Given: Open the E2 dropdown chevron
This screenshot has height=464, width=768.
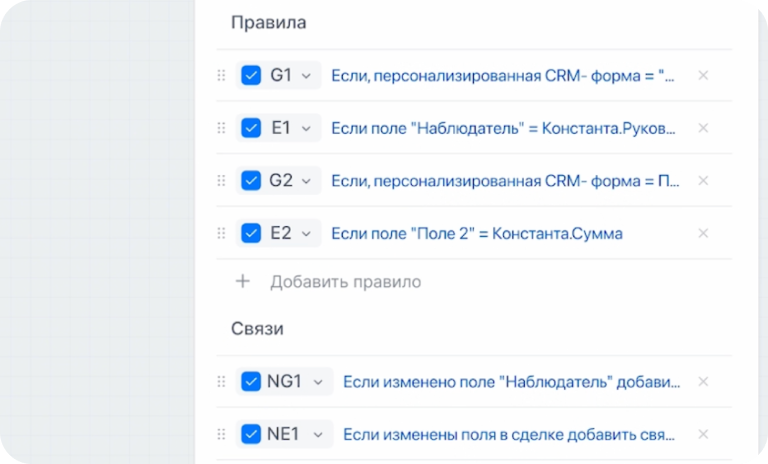Looking at the screenshot, I should (x=306, y=234).
